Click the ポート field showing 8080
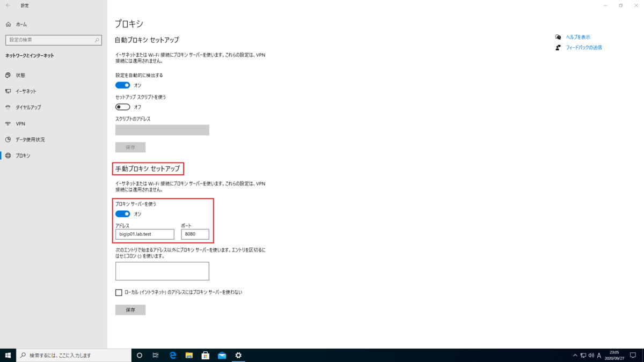This screenshot has width=644, height=362. pyautogui.click(x=195, y=234)
